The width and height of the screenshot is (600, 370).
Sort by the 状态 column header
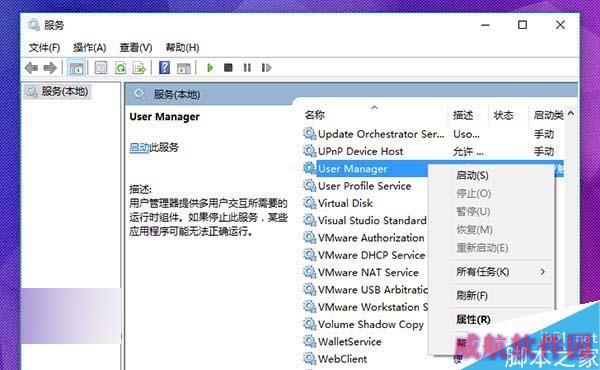pos(503,115)
